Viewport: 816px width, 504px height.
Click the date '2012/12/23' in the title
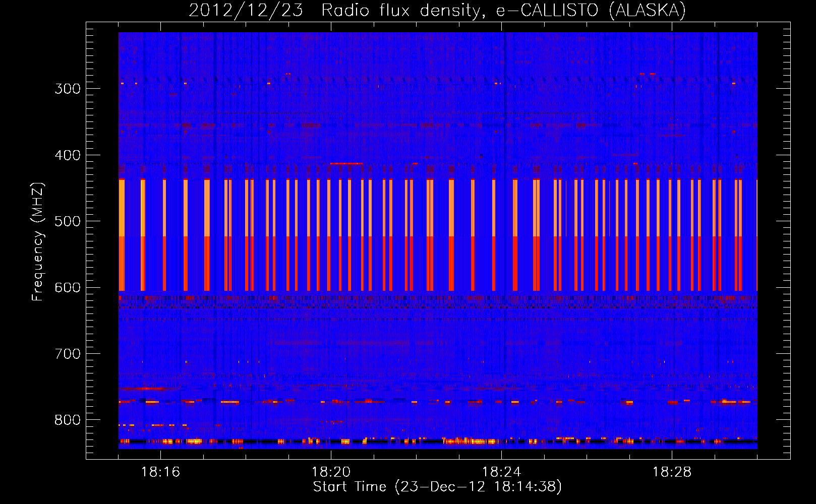pyautogui.click(x=246, y=10)
